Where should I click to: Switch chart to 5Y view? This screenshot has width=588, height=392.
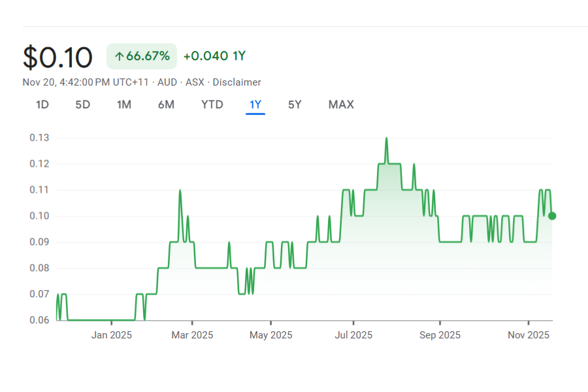tap(295, 105)
